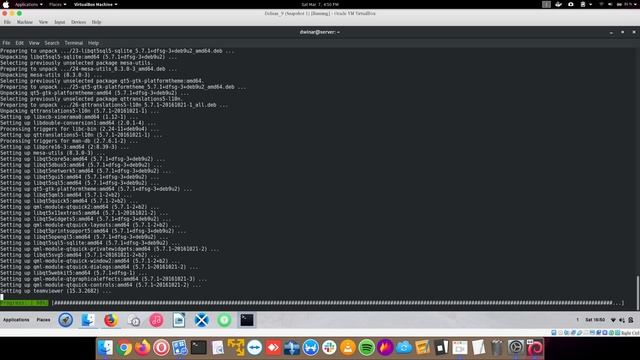Open the clock backup icon in guest panel
The image size is (640, 360).
click(x=133, y=320)
